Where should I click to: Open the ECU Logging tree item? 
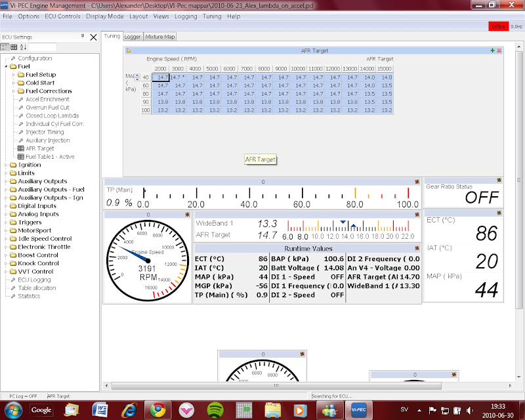coord(34,280)
